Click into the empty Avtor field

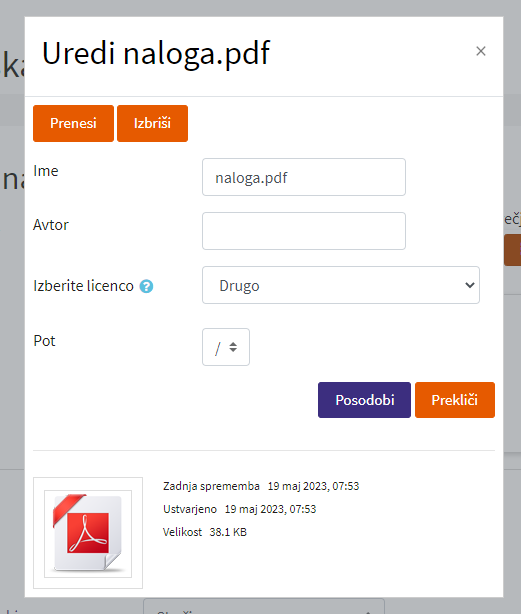304,231
